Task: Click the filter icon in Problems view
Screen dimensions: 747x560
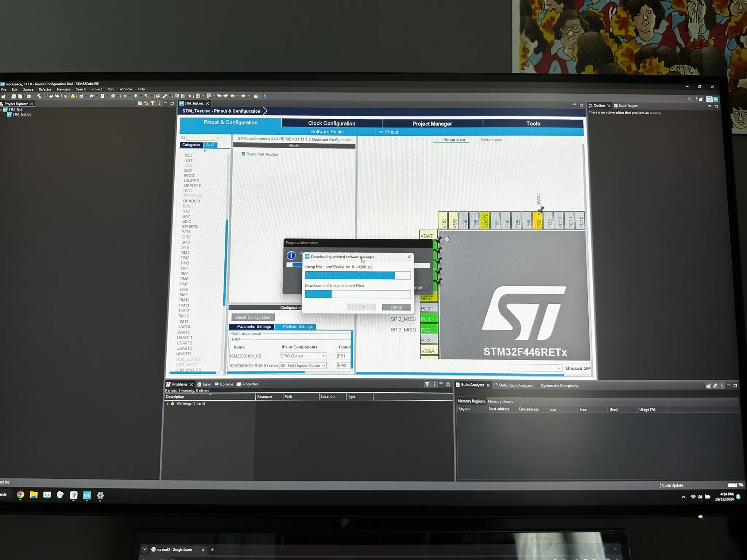Action: coord(427,384)
